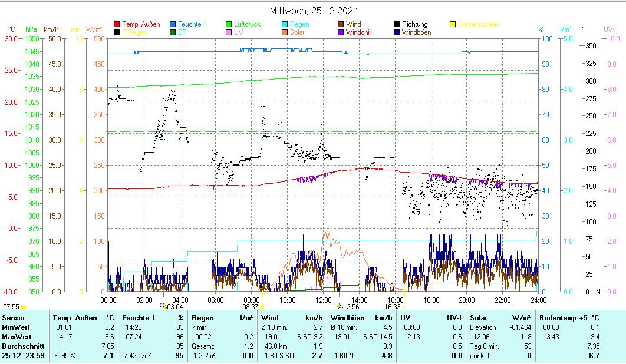Click the green Luftdruck legend swatch
Image resolution: width=626 pixels, height=364 pixels.
(228, 24)
